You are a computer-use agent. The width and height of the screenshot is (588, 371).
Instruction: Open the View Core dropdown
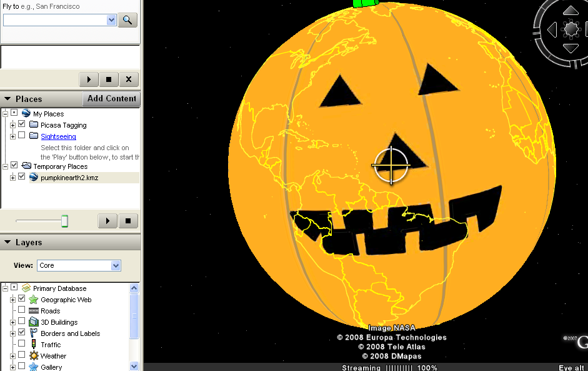(116, 265)
